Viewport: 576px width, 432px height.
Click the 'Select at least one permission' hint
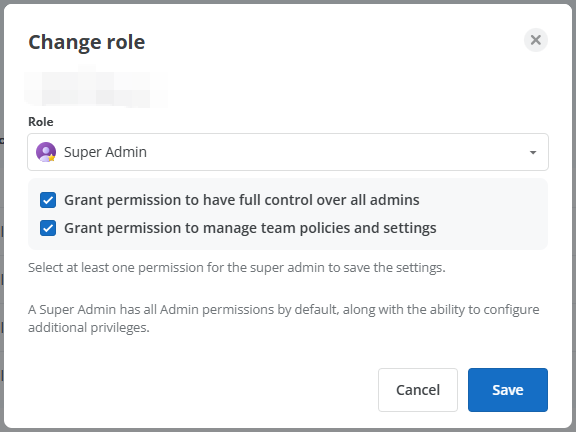point(237,267)
